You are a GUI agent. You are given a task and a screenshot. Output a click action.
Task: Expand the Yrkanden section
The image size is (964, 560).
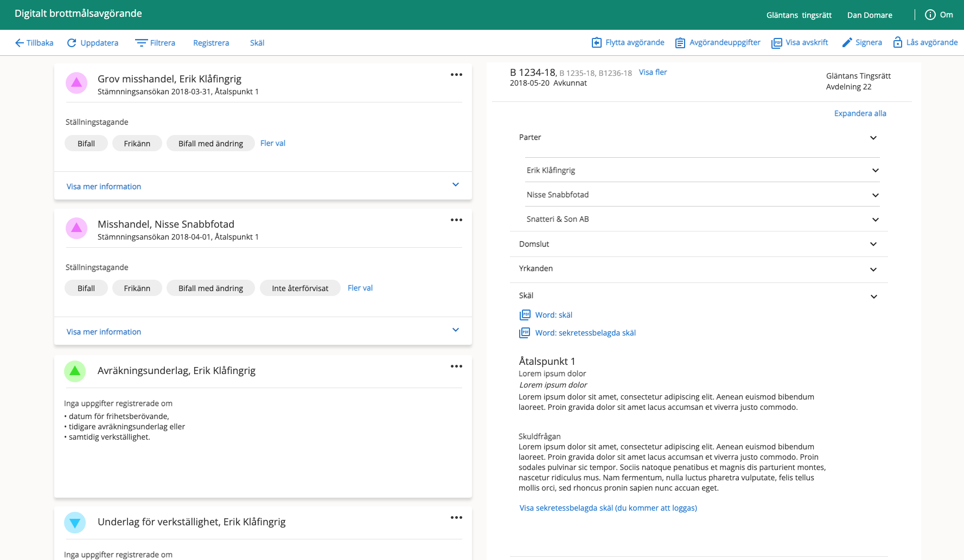point(699,269)
